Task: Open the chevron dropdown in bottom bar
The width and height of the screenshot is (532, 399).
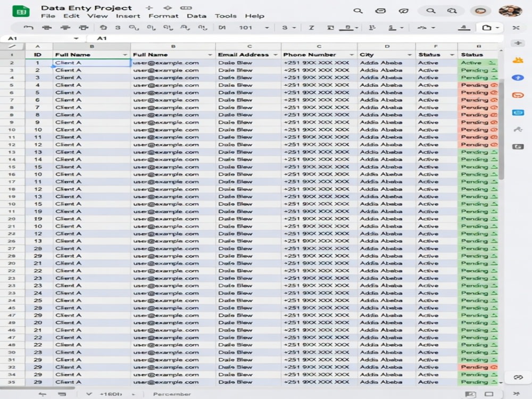Action: point(89,394)
